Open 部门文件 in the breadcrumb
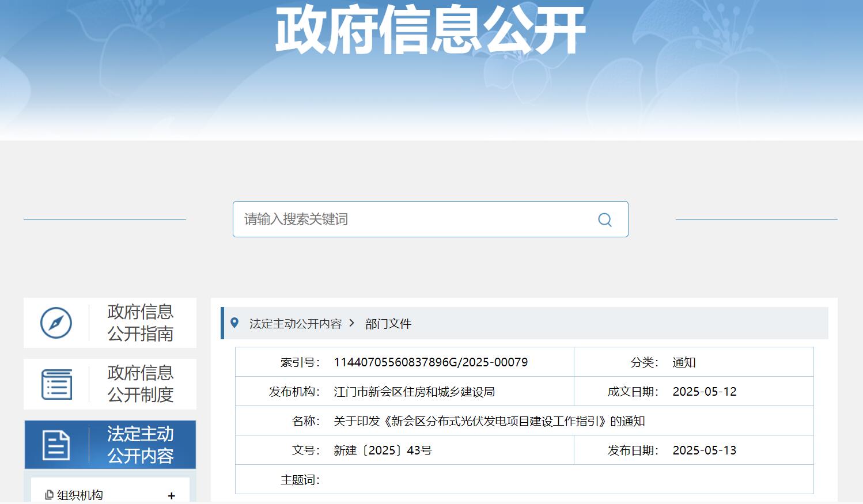The width and height of the screenshot is (863, 504). tap(388, 324)
